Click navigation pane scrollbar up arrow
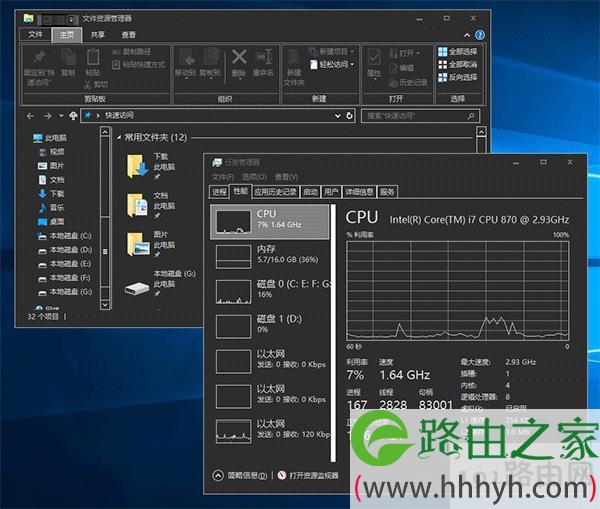This screenshot has height=509, width=600. (x=105, y=132)
